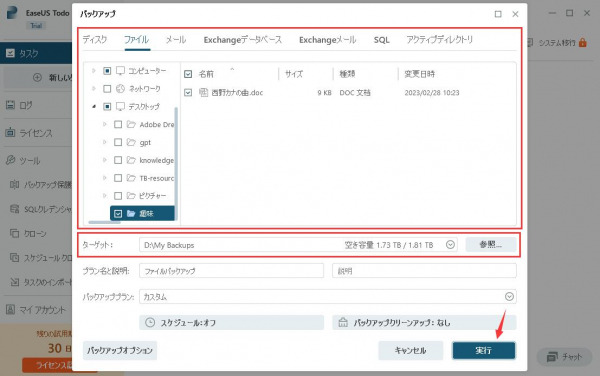600x376 pixels.
Task: Open the タスク sidebar item
Action: (36, 53)
